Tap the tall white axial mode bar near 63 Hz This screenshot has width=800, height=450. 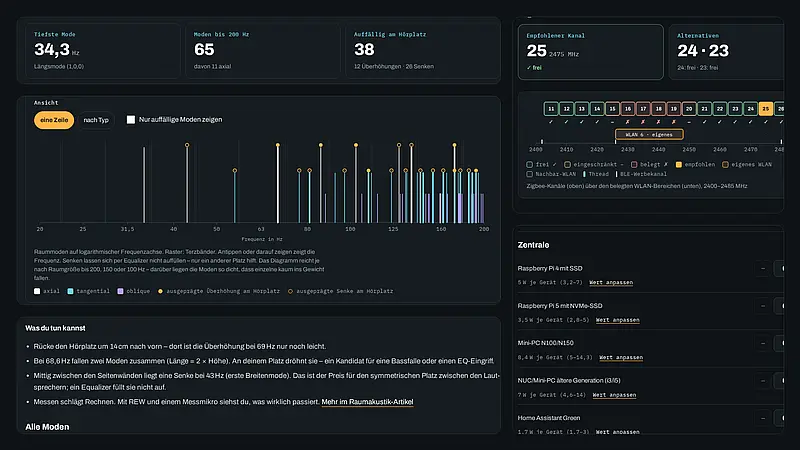(278, 184)
